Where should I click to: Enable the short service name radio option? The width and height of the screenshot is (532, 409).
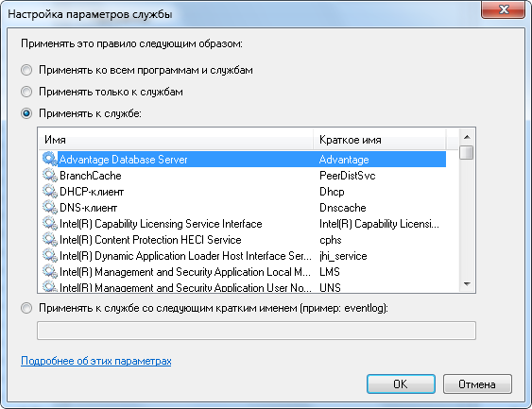click(x=26, y=308)
